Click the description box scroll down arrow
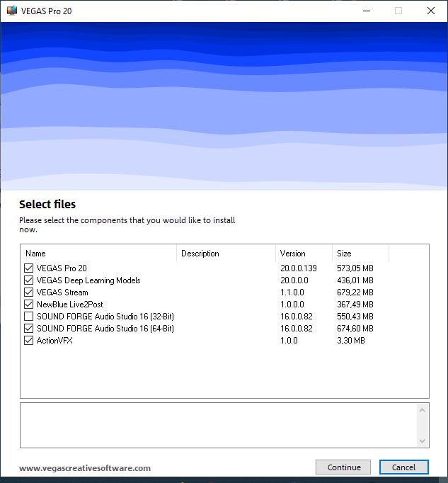 [x=422, y=441]
